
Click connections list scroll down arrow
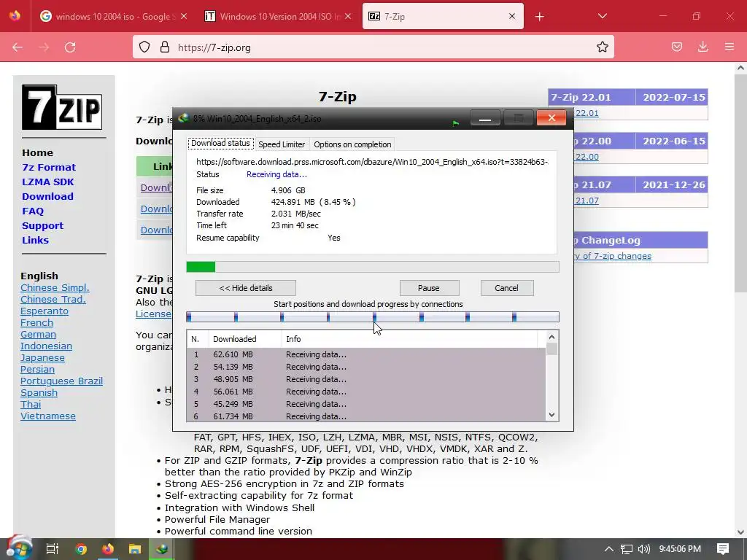click(x=551, y=415)
